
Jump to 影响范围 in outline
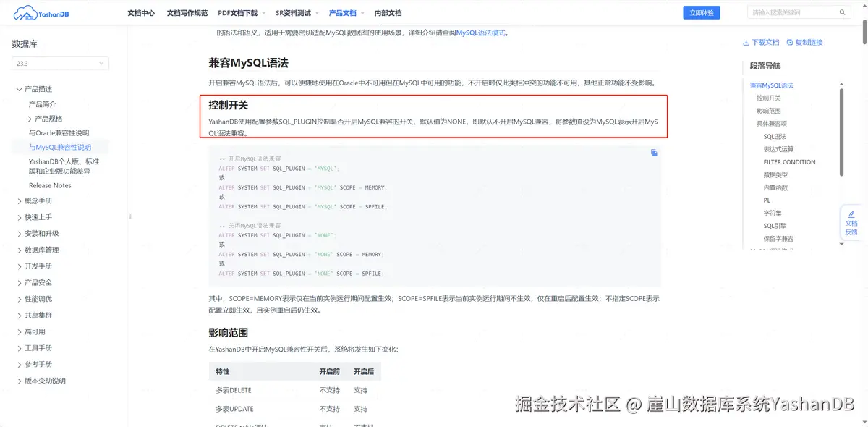tap(769, 111)
